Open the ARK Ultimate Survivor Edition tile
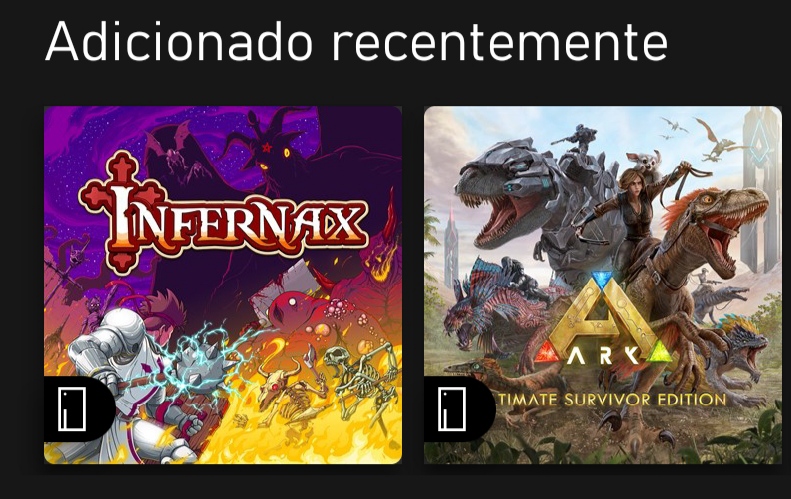This screenshot has height=499, width=791. [603, 285]
